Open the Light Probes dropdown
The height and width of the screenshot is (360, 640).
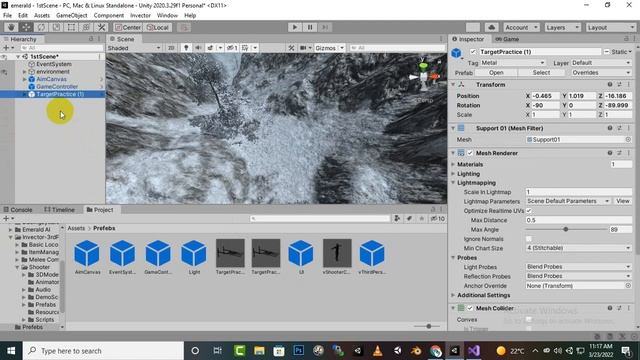pyautogui.click(x=579, y=267)
